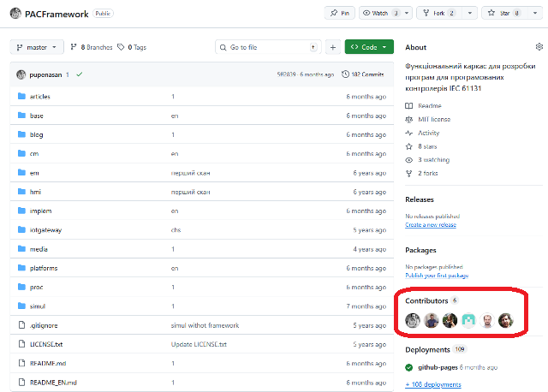Open the README_EN.md file
This screenshot has height=392, width=548.
[53, 382]
